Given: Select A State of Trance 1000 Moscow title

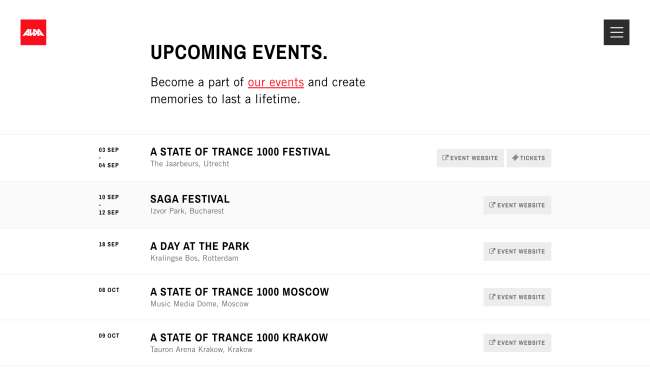Looking at the screenshot, I should tap(240, 292).
